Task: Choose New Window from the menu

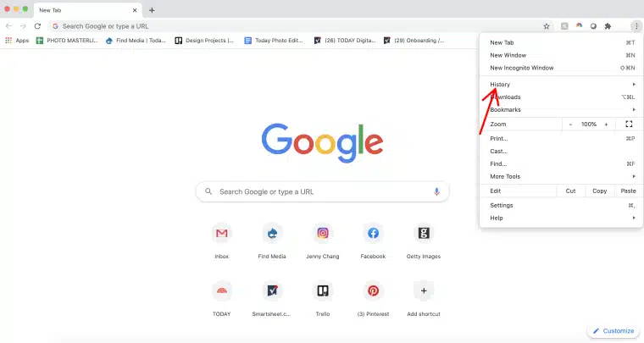Action: click(x=562, y=55)
